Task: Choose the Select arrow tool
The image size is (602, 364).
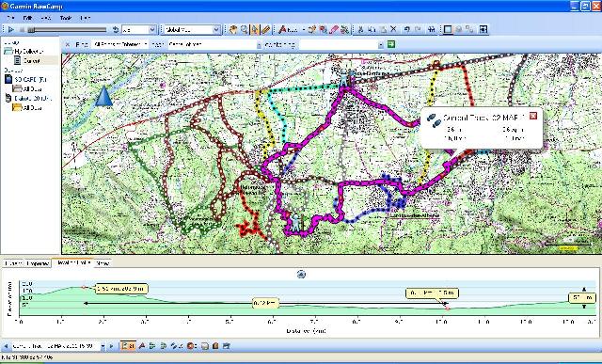Action: 255,29
